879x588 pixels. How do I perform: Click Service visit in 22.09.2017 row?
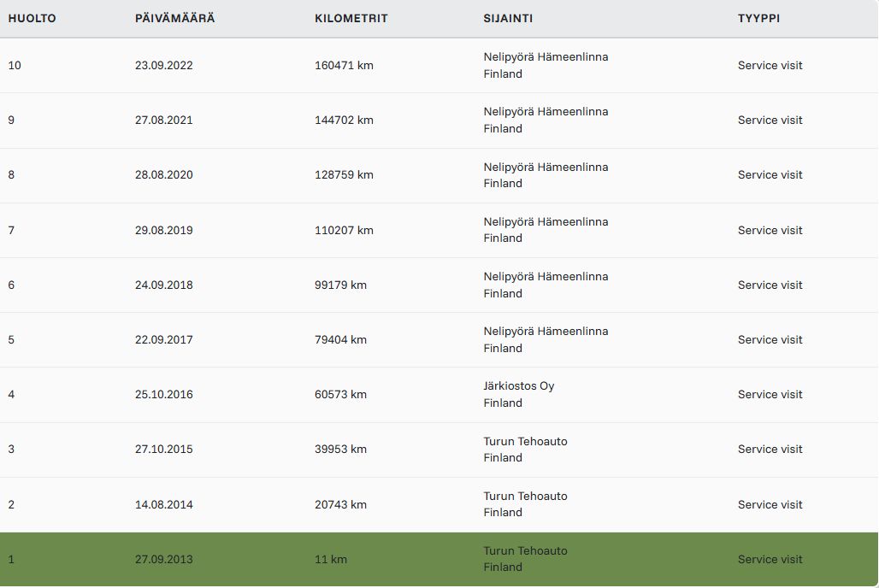(770, 339)
